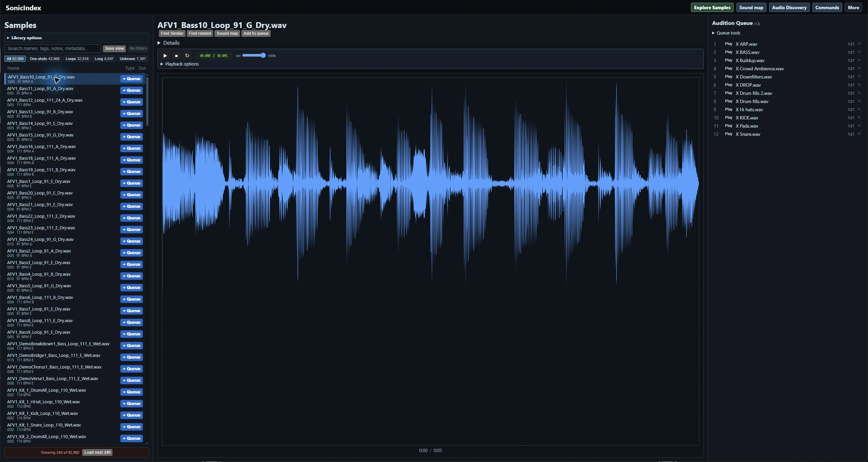868x462 pixels.
Task: Click the No filters button
Action: (x=138, y=48)
